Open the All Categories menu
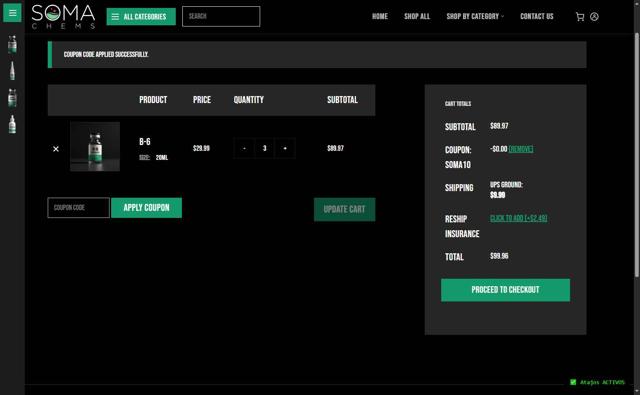This screenshot has height=395, width=640. pos(141,17)
